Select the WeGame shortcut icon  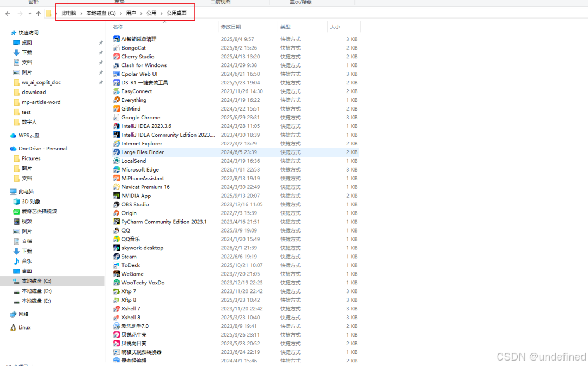click(x=117, y=274)
